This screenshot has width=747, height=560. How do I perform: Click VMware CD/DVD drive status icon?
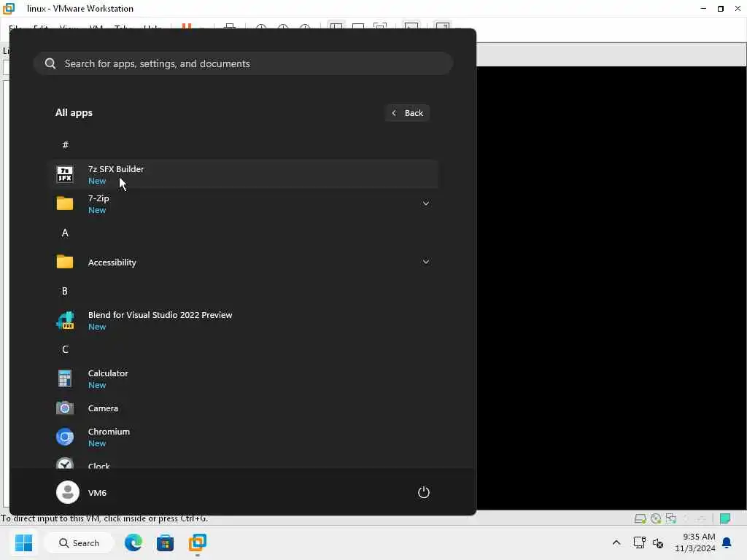(x=656, y=518)
